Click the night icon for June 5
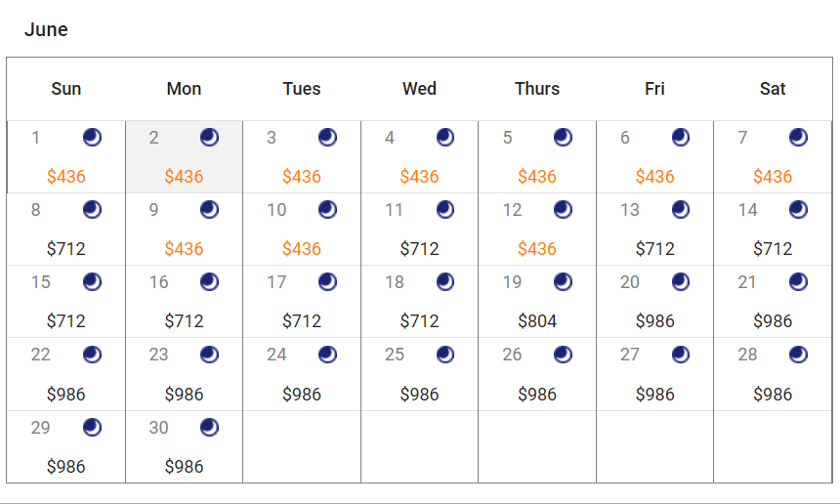Image resolution: width=840 pixels, height=504 pixels. click(563, 138)
